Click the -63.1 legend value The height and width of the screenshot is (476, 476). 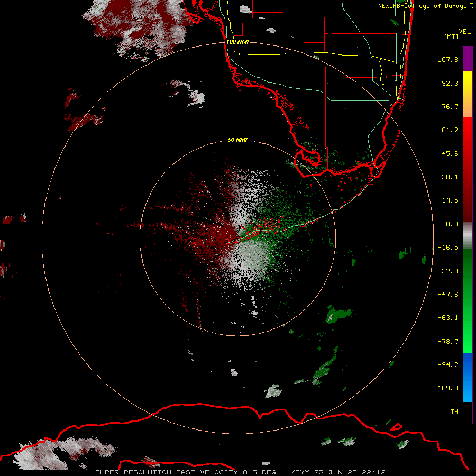pos(448,318)
